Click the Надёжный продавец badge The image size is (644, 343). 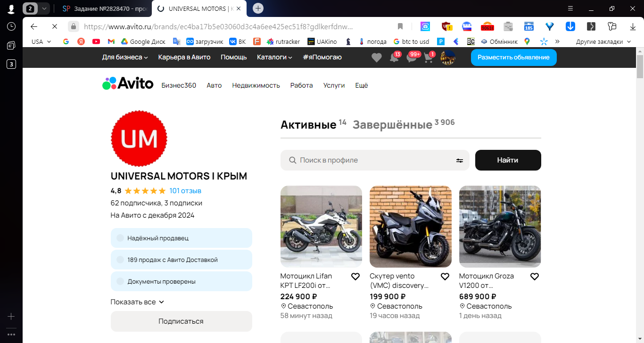pyautogui.click(x=182, y=238)
